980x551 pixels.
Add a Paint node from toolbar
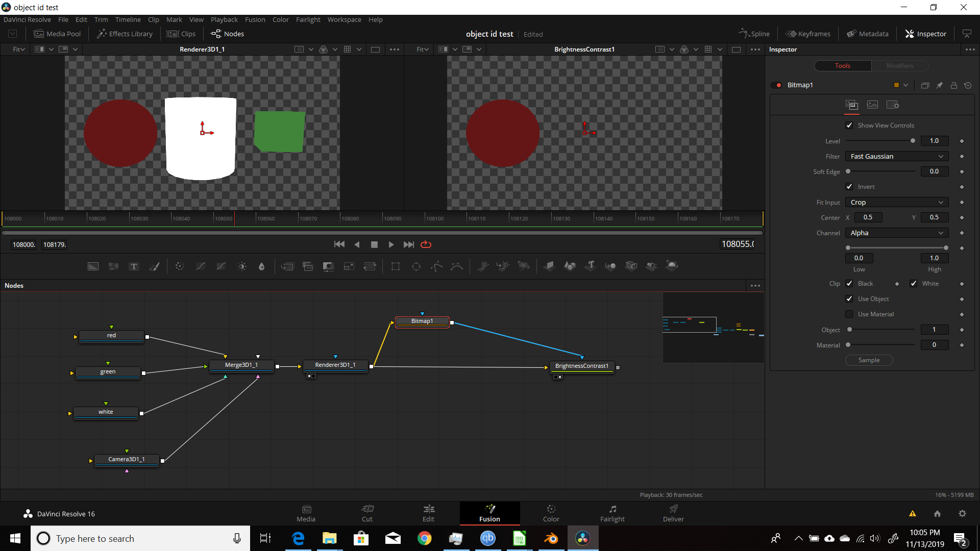click(x=154, y=266)
